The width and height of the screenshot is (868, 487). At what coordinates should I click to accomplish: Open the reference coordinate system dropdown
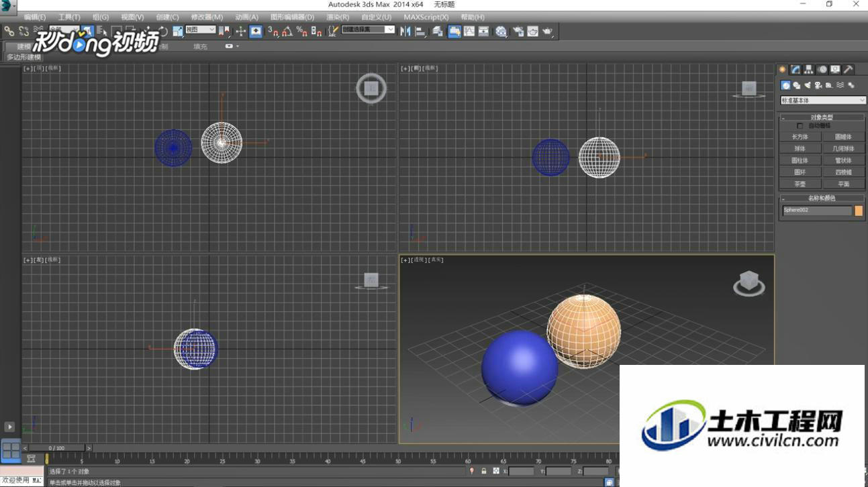tap(200, 30)
